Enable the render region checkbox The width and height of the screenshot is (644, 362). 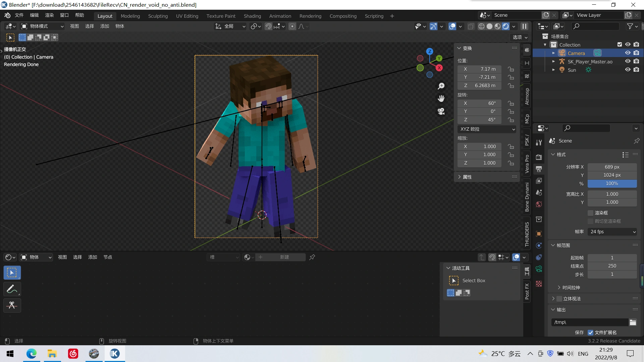coord(591,213)
